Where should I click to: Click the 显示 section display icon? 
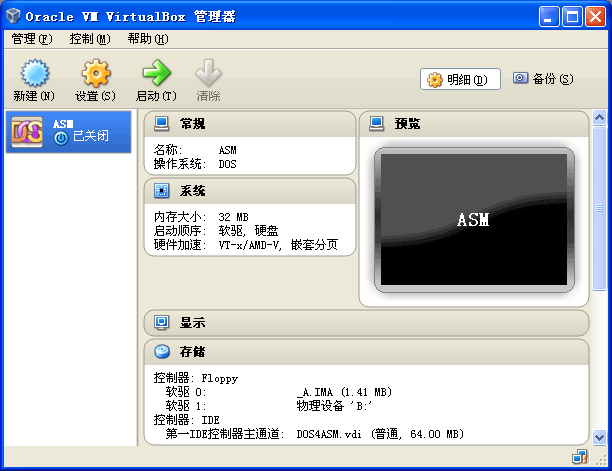pos(162,323)
